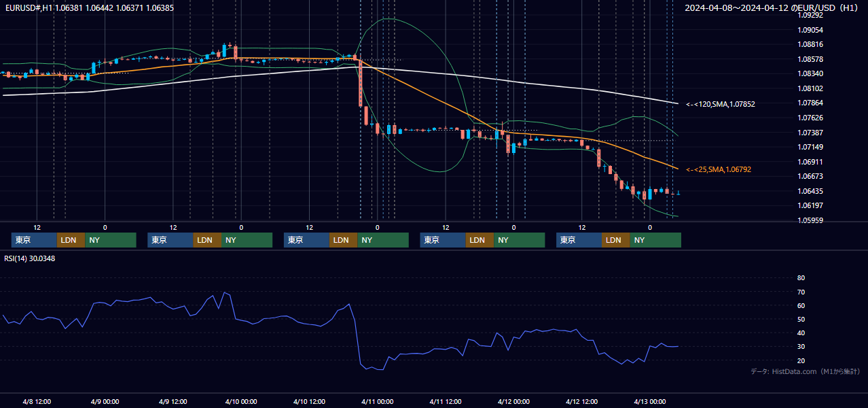Click the 1.05959 bottom price label

tap(810, 220)
